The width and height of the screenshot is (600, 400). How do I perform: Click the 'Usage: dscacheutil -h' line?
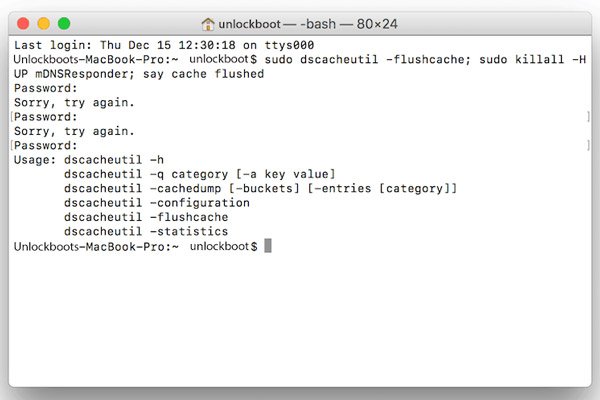click(89, 160)
